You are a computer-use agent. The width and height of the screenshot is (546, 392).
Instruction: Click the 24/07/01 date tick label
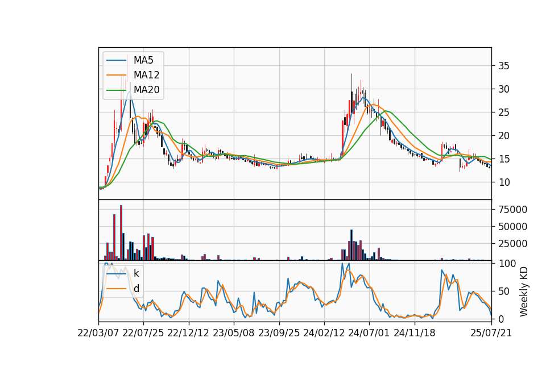click(x=369, y=333)
